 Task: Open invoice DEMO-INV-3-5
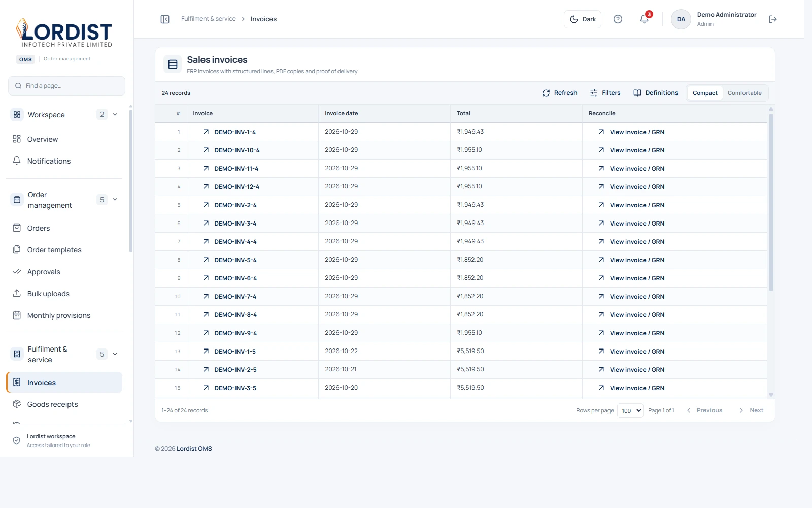point(235,388)
